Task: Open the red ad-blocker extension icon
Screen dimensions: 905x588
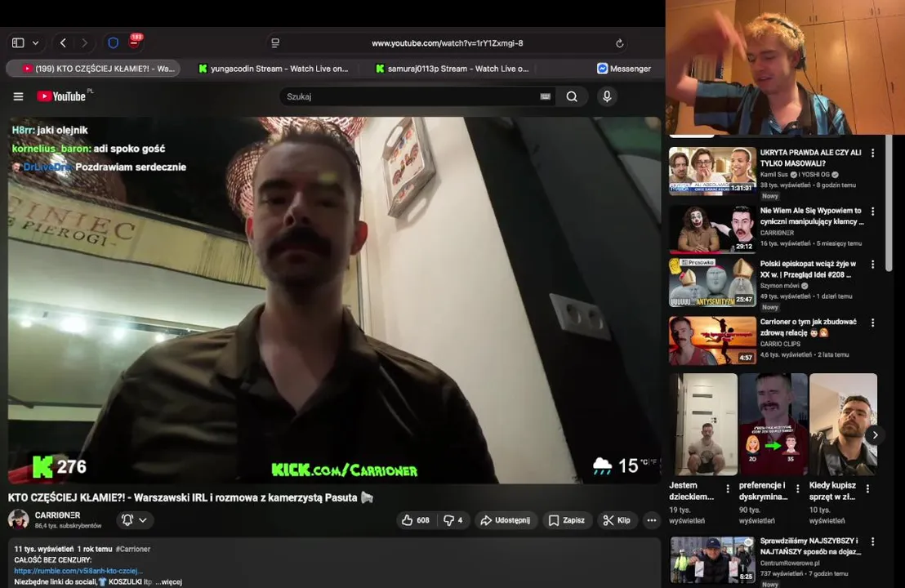Action: coord(135,41)
